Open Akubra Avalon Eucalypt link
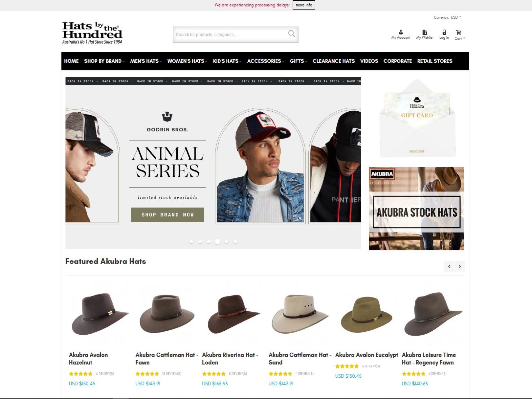532x399 pixels. point(366,355)
